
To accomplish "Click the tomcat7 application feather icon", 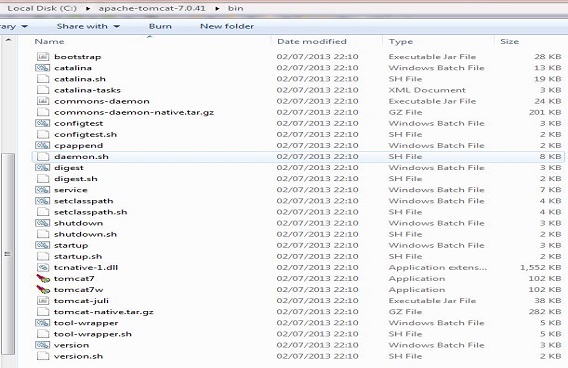I will pos(43,279).
